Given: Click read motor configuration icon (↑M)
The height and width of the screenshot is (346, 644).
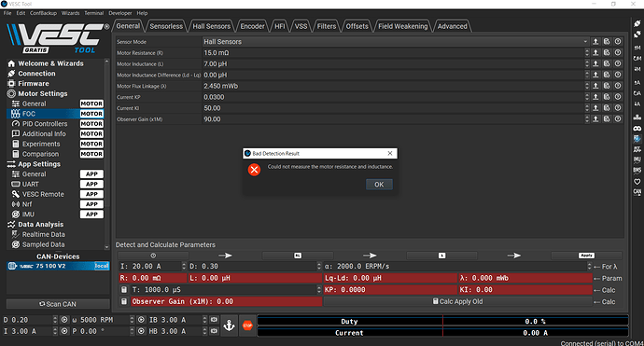Looking at the screenshot, I should tap(637, 48).
